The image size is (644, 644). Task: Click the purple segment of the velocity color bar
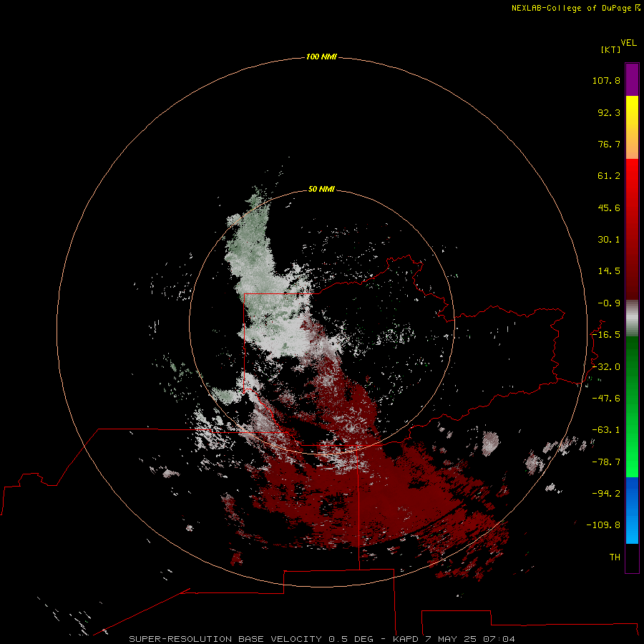[x=632, y=79]
